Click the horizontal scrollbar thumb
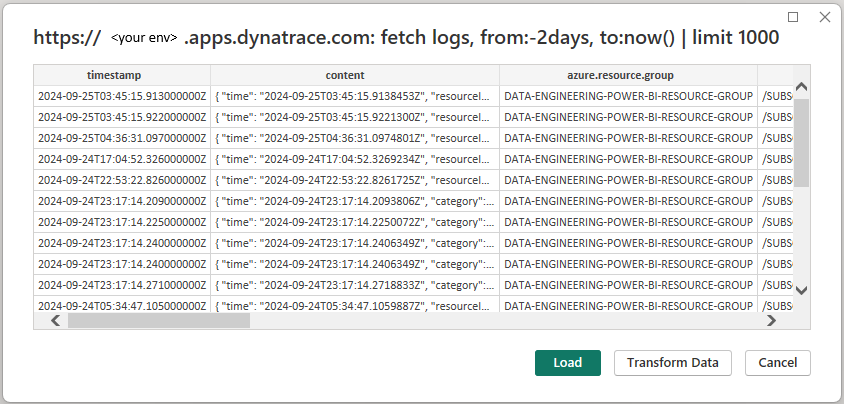The width and height of the screenshot is (844, 404). click(x=159, y=321)
